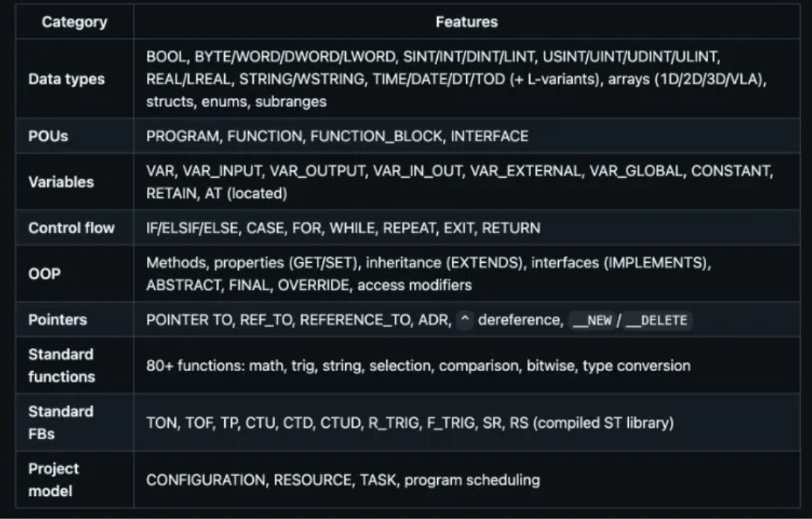The image size is (812, 519).
Task: Click the 80+ functions description cell
Action: tap(418, 366)
